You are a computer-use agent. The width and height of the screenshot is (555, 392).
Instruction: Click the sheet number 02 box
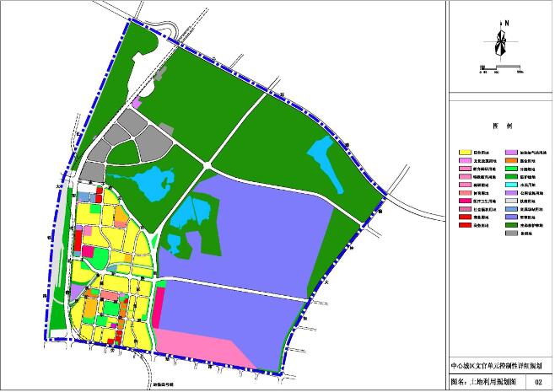[538, 383]
